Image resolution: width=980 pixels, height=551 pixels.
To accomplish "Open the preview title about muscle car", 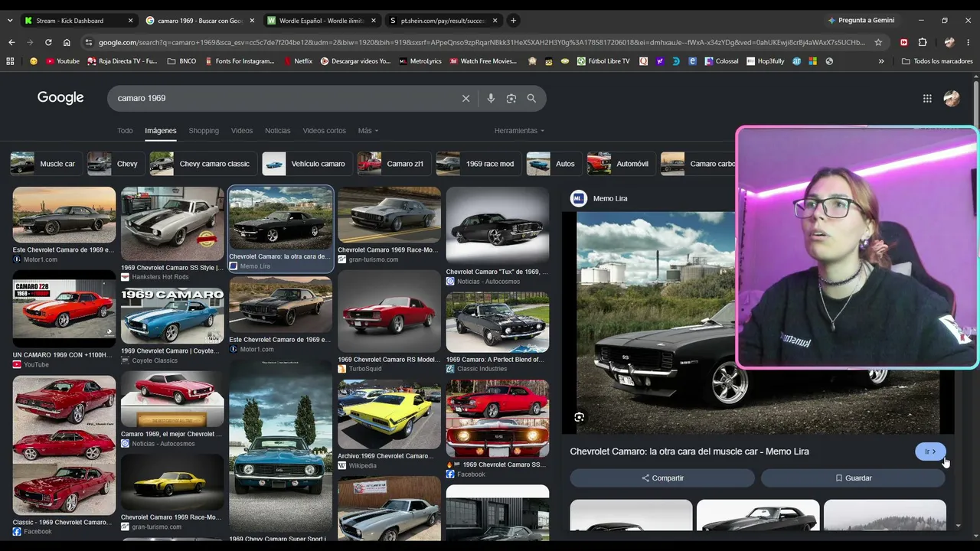I will tap(689, 452).
